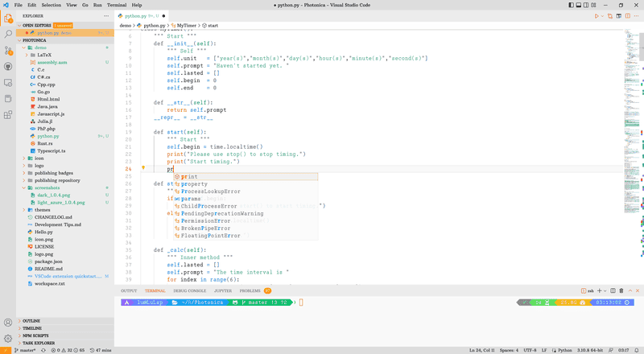This screenshot has height=354, width=644.
Task: Select 'property' autocomplete suggestion
Action: [x=246, y=184]
